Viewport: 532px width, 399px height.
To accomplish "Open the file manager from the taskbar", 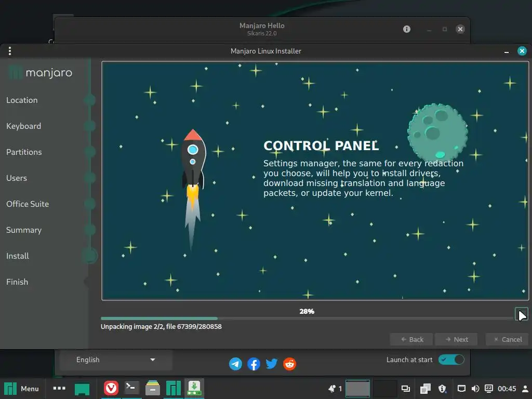I will click(153, 388).
